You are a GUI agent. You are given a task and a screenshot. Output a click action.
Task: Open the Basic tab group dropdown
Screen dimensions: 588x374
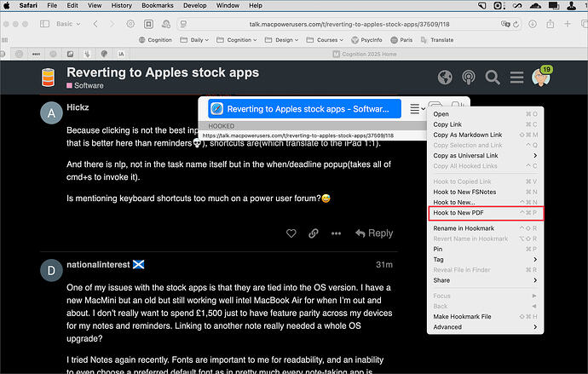pyautogui.click(x=68, y=24)
